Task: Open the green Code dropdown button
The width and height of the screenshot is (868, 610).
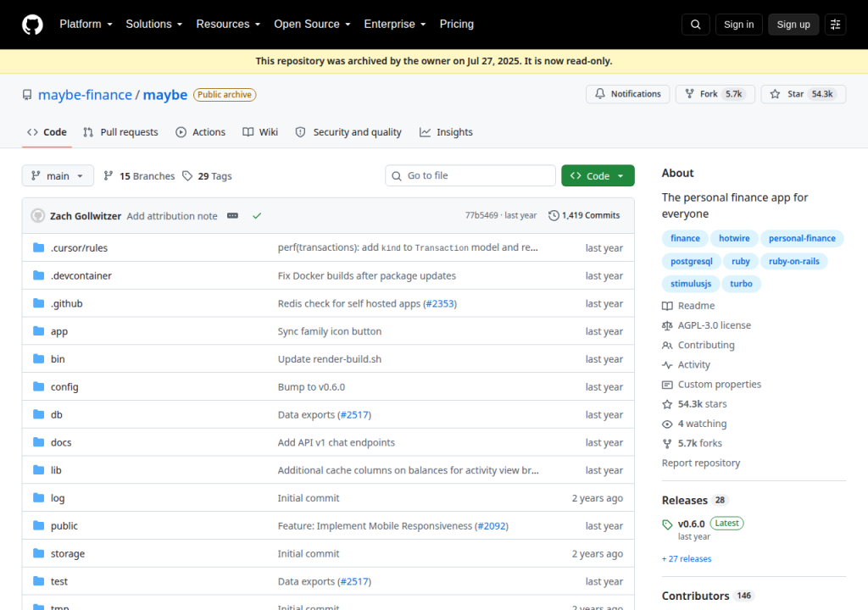Action: pos(598,176)
